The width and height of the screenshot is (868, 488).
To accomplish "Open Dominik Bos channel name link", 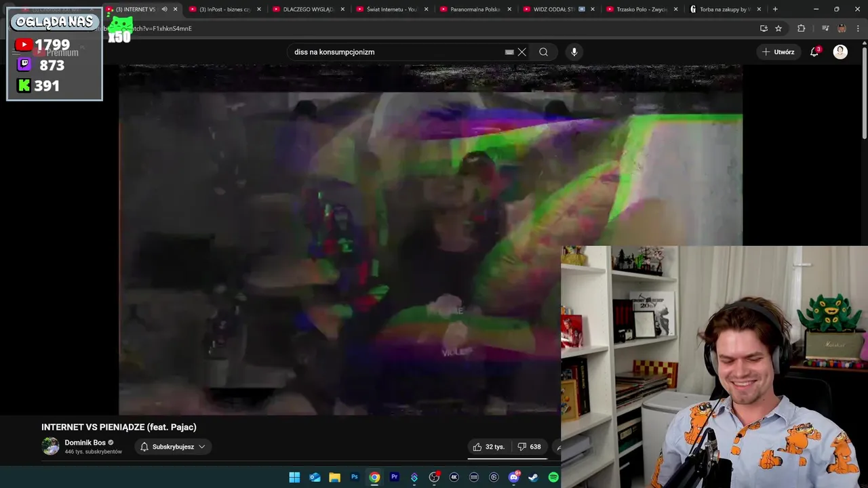I will (85, 443).
